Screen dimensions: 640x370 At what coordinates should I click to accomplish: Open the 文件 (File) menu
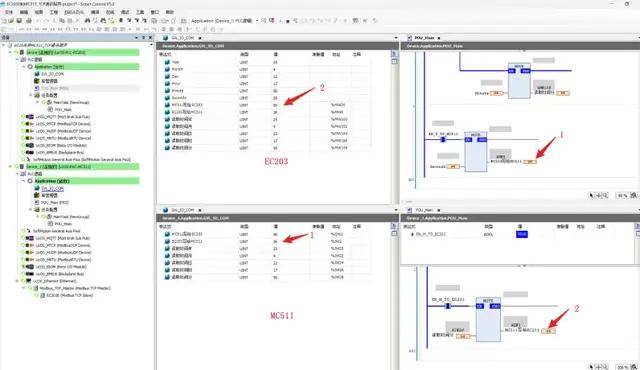pyautogui.click(x=9, y=12)
